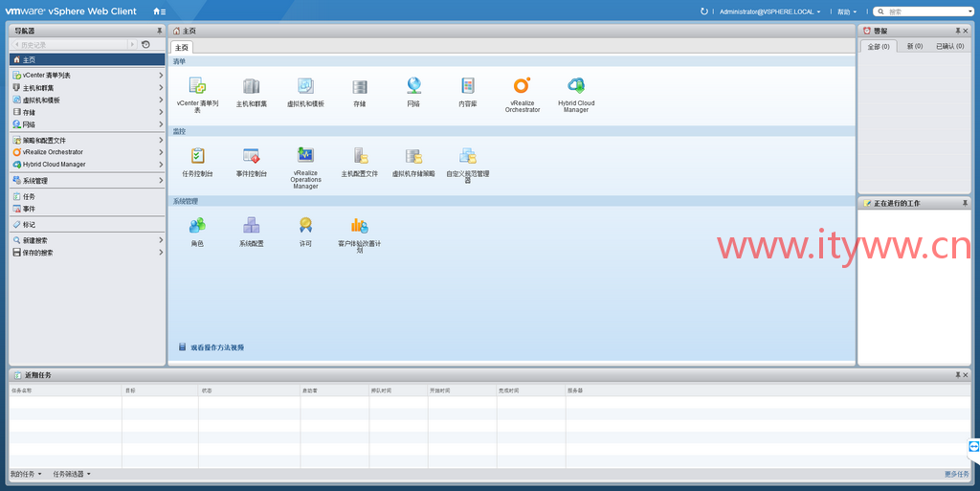
Task: Open 事件控制台 icon
Action: 252,156
